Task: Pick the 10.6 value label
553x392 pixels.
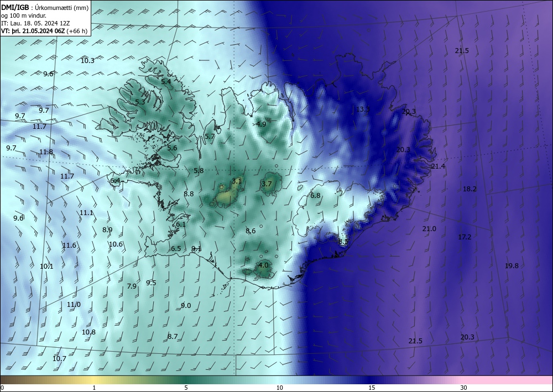Action: tap(116, 244)
